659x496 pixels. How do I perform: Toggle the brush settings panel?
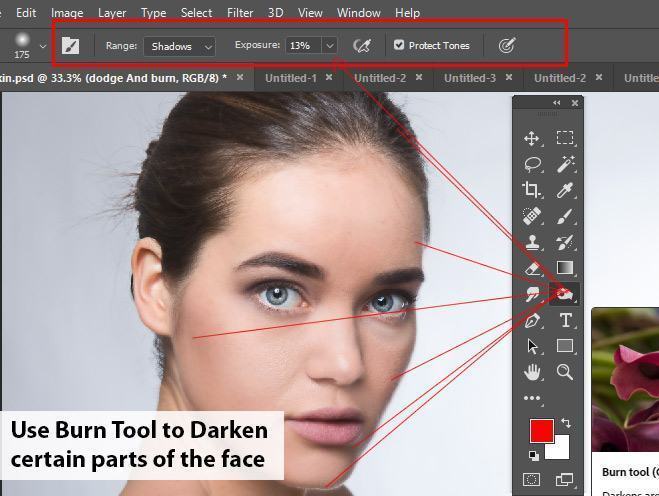(x=70, y=45)
